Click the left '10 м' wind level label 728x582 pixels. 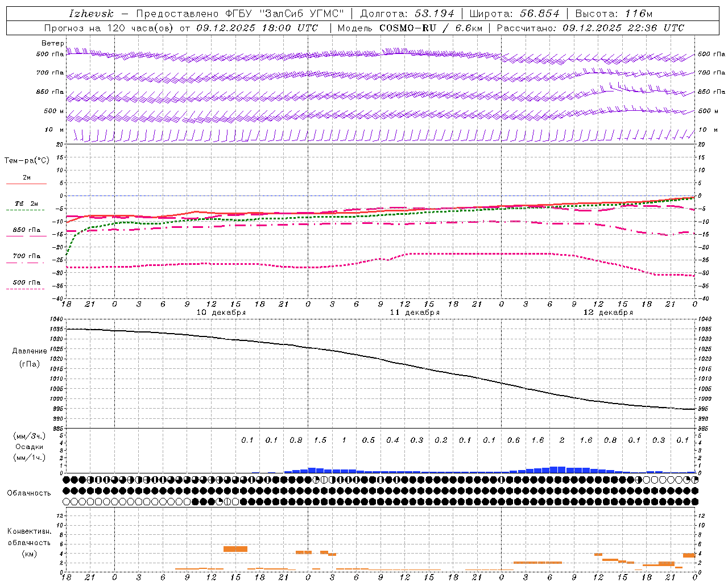tap(54, 130)
